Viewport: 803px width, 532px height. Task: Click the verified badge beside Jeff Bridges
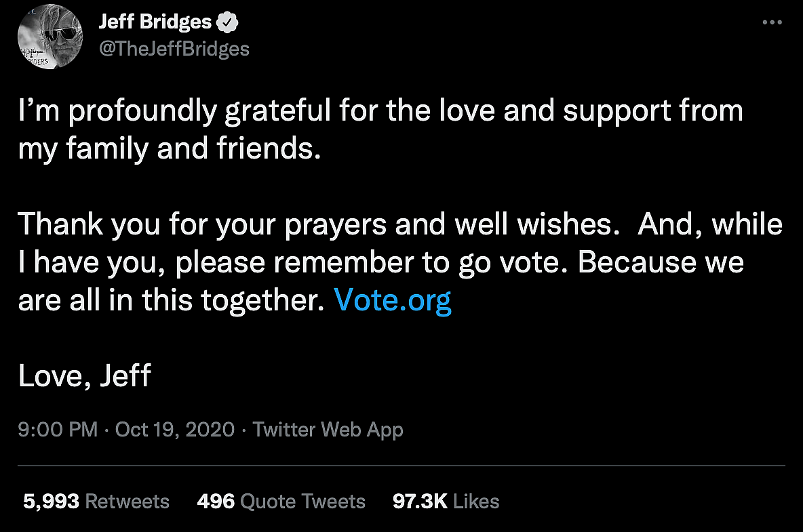[227, 22]
